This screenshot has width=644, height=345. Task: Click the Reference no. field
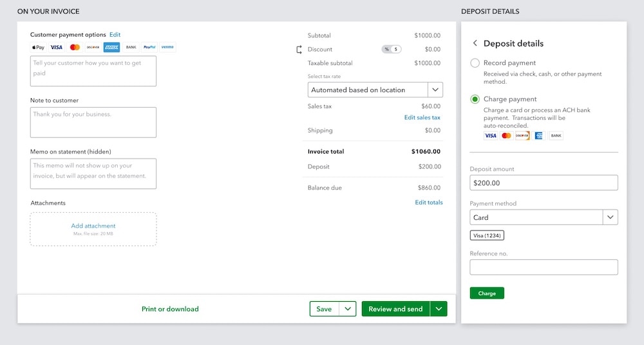click(544, 267)
